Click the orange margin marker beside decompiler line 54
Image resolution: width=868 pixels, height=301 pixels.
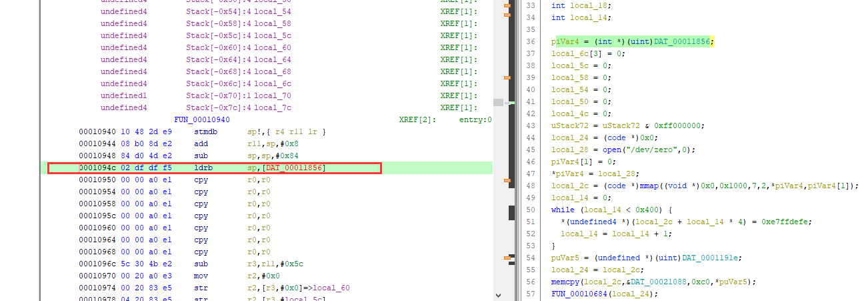pos(507,258)
